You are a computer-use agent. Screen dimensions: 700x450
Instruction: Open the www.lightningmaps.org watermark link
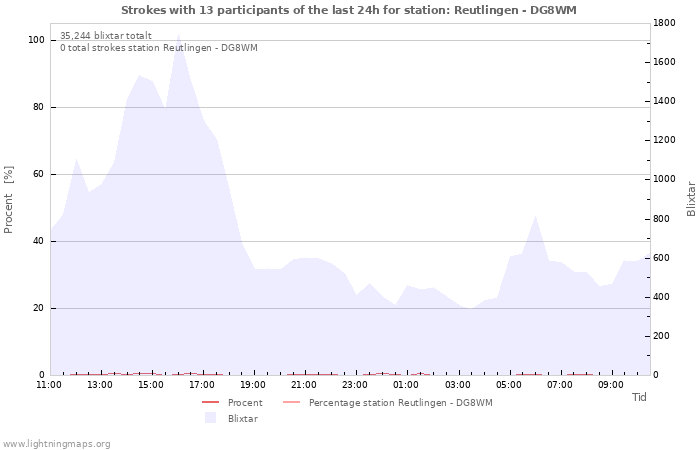point(56,443)
